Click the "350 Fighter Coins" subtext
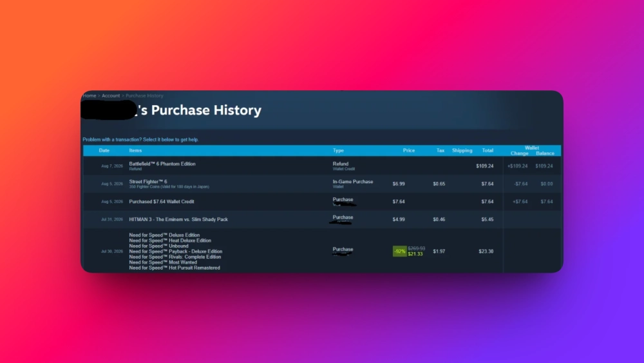 pos(169,186)
